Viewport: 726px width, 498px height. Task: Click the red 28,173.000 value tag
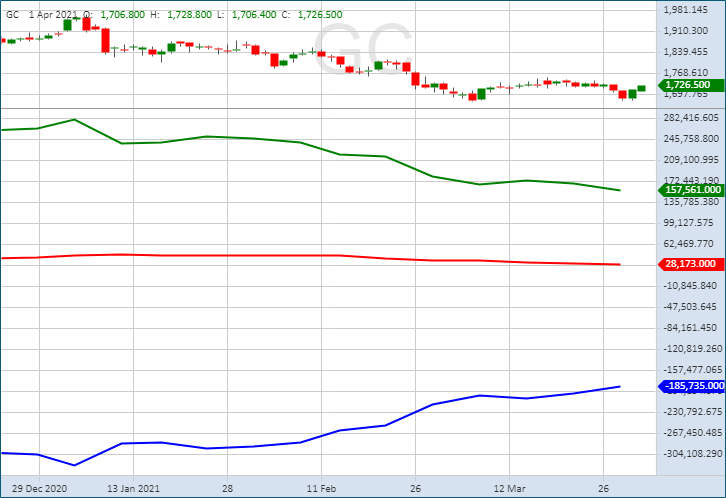click(x=690, y=264)
